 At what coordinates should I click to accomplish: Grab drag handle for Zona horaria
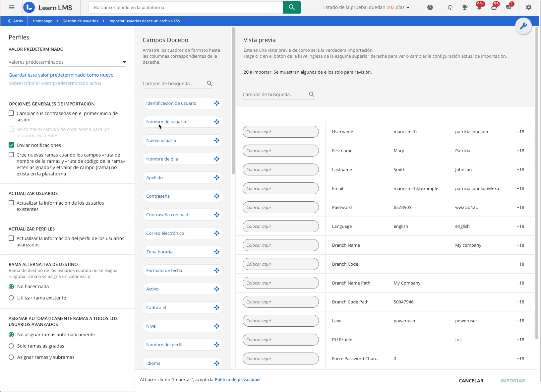point(217,252)
